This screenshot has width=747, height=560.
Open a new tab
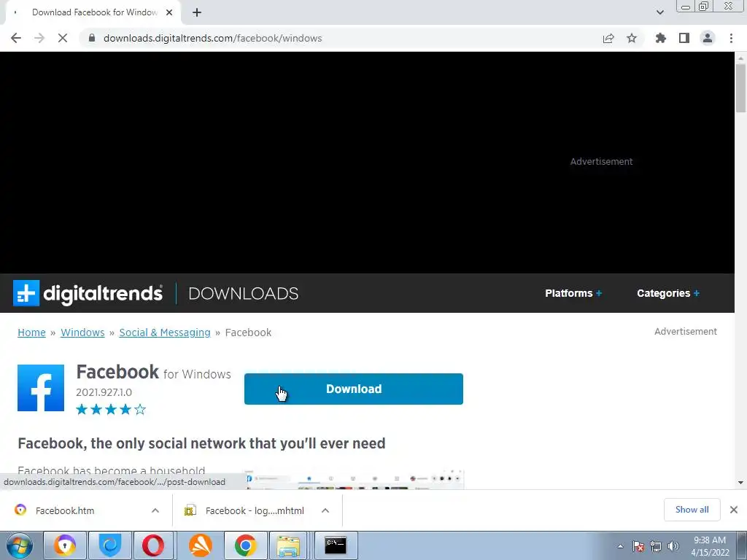pos(197,13)
